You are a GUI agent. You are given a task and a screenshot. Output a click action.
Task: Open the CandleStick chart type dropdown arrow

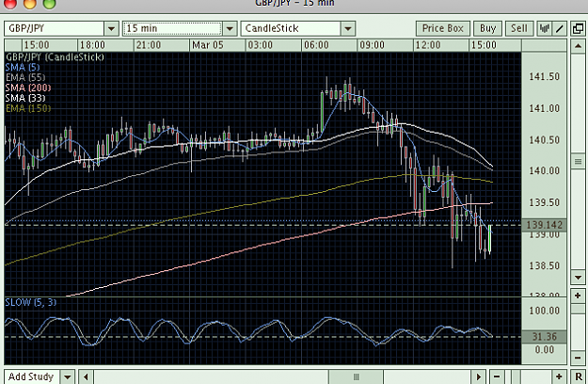(348, 28)
